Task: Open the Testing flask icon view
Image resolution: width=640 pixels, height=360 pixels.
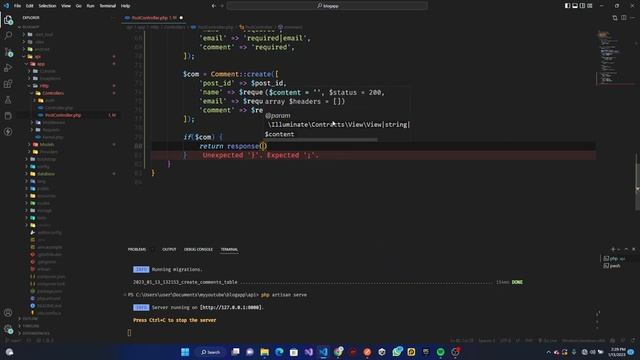Action: (x=8, y=100)
